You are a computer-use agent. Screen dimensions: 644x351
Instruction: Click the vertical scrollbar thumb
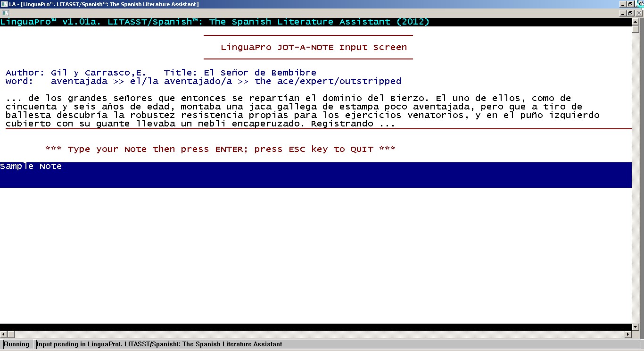(636, 29)
